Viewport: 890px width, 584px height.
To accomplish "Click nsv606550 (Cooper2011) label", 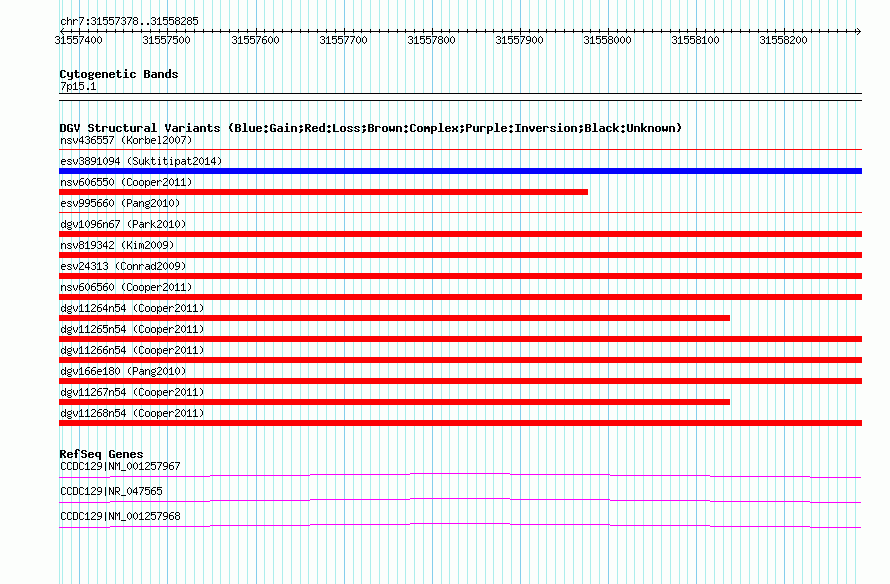I will (x=126, y=182).
